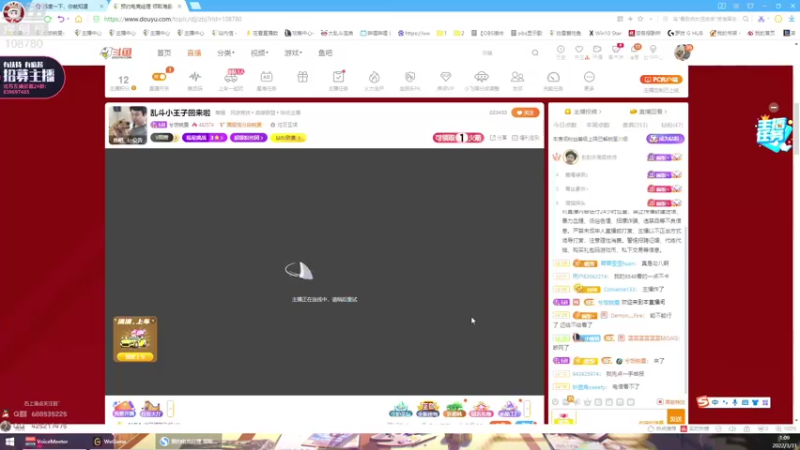Click the streamer profile thumbnail
The width and height of the screenshot is (800, 450).
(128, 125)
